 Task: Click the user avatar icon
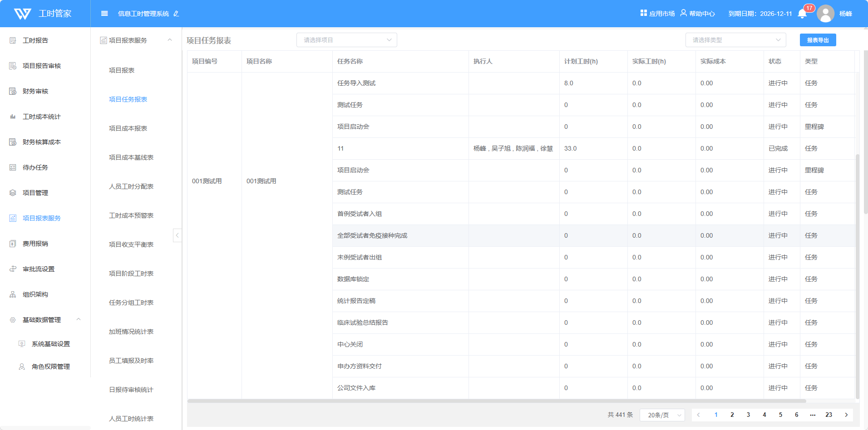pos(825,14)
